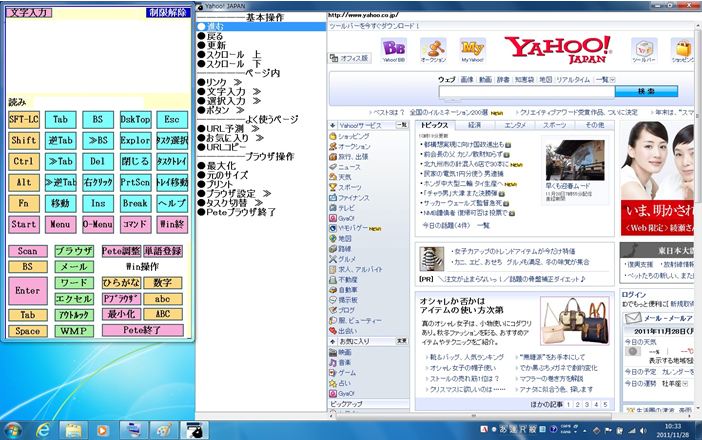Click the 最小化 button
The width and height of the screenshot is (702, 440).
tap(121, 314)
